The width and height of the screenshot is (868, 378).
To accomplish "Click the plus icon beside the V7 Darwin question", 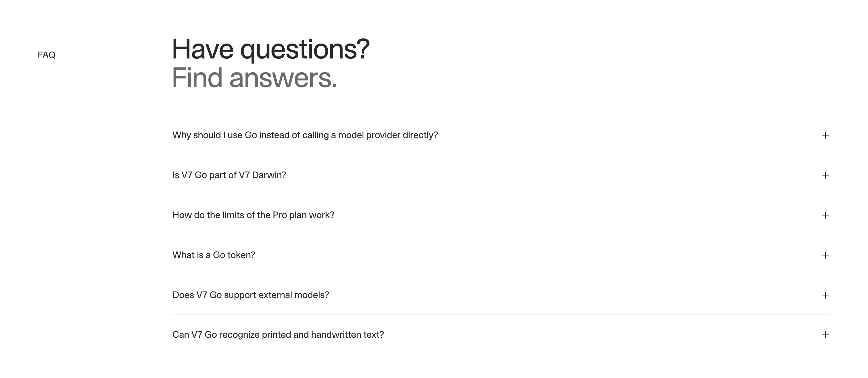I will pos(825,175).
